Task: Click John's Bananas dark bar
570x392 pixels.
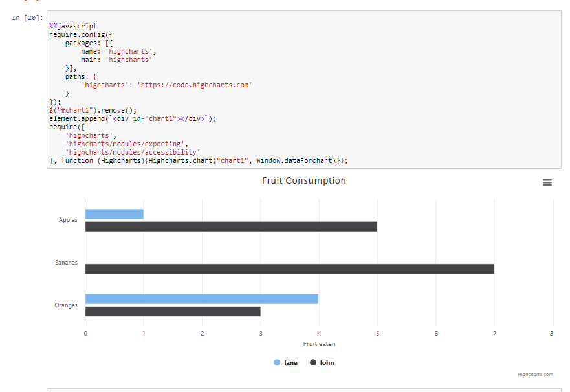Action: pyautogui.click(x=289, y=269)
